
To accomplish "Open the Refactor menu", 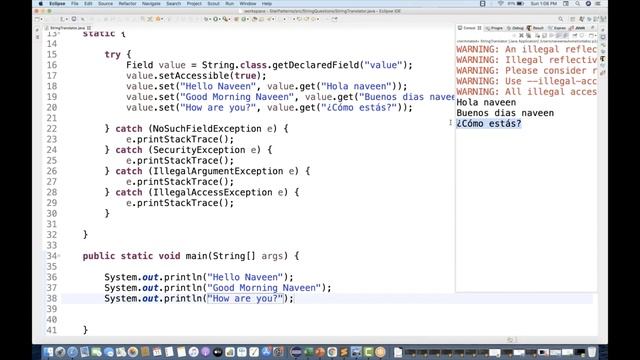I will (127, 4).
